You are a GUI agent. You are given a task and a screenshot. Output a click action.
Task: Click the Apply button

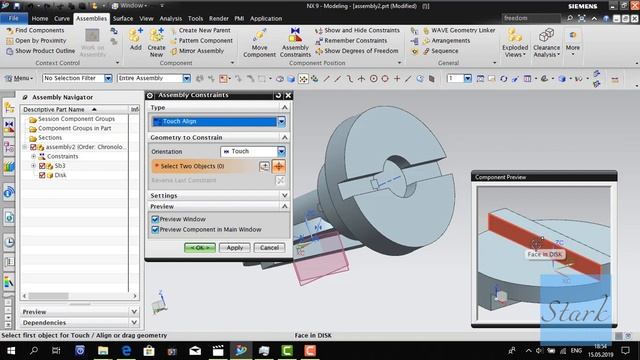[x=235, y=248]
